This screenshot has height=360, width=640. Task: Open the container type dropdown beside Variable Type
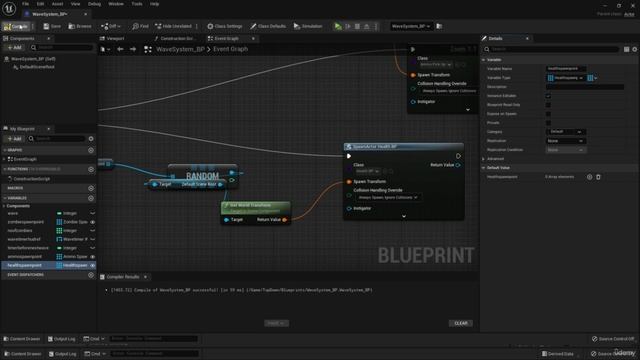592,78
